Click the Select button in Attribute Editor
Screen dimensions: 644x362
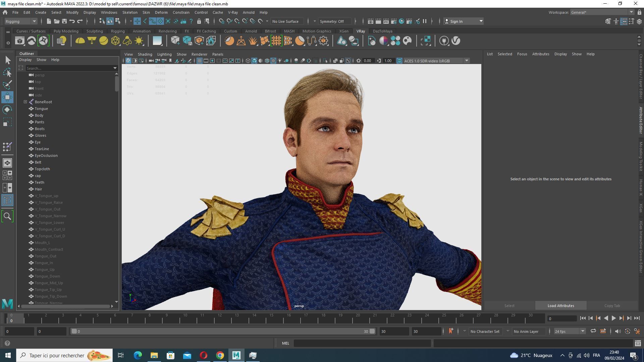[x=509, y=306]
